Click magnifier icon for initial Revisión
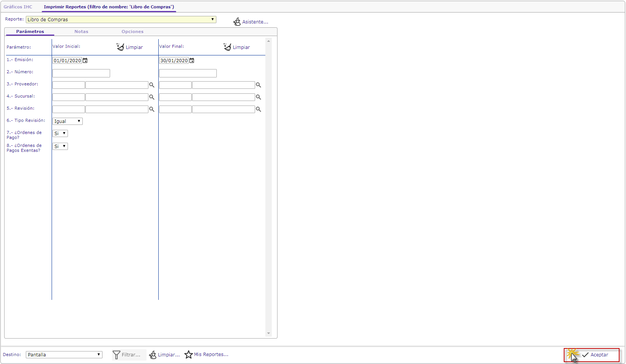This screenshot has height=364, width=626. tap(152, 109)
